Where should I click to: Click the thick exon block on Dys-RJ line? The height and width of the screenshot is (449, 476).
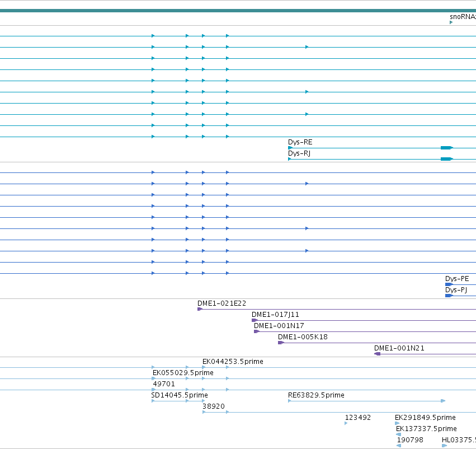click(x=447, y=159)
